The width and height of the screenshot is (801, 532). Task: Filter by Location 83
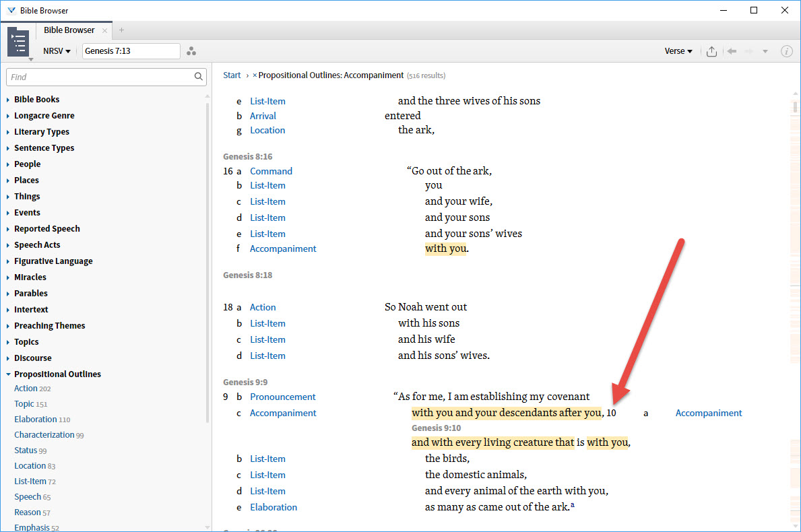[x=34, y=465]
